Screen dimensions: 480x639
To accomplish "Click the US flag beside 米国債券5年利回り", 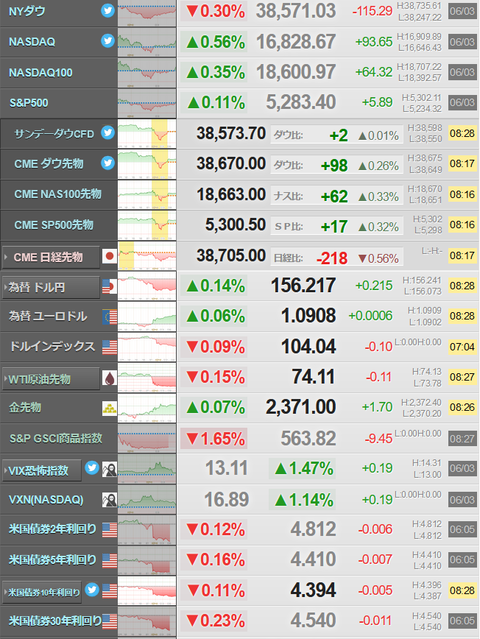I will [x=110, y=561].
